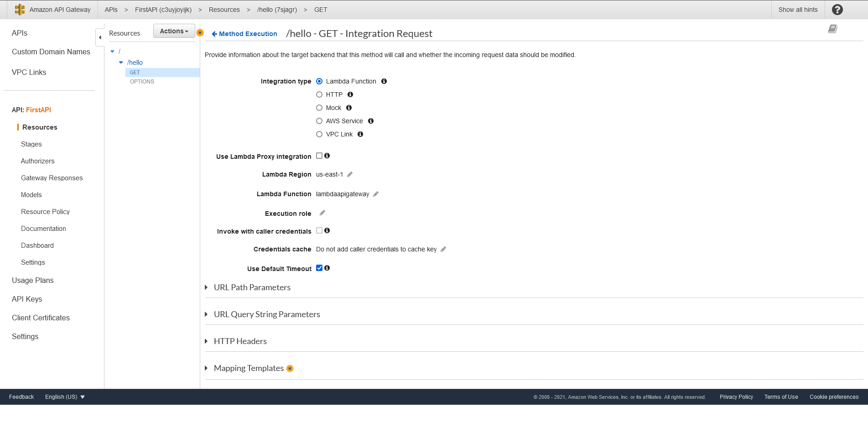Click the hint dot beside Mapping Templates
This screenshot has height=423, width=868.
tap(290, 369)
